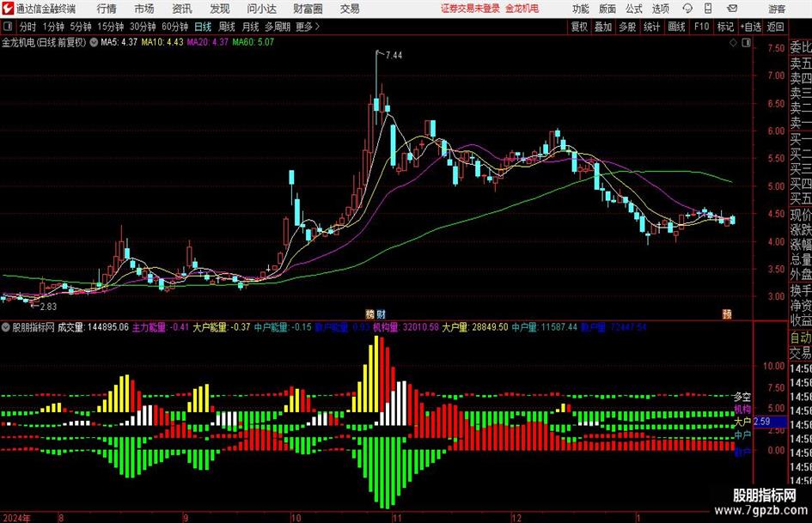Switch to 30分钟 period tab

click(x=143, y=27)
